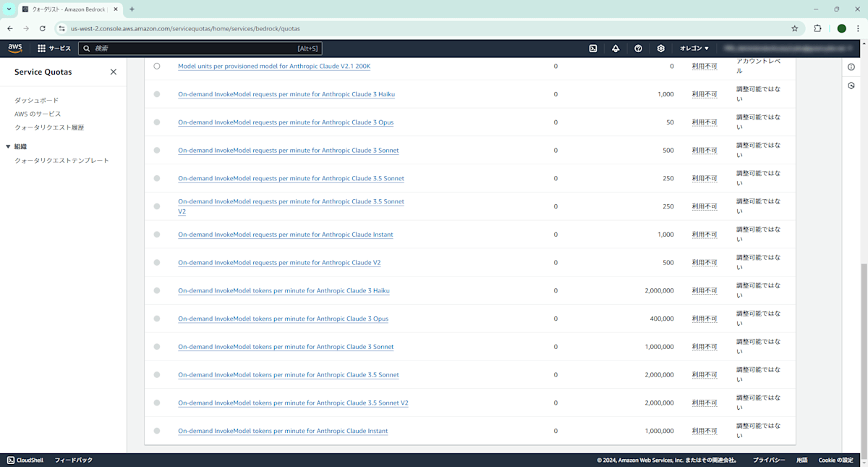868x467 pixels.
Task: Click the CloudShell icon in the footer
Action: pos(11,460)
